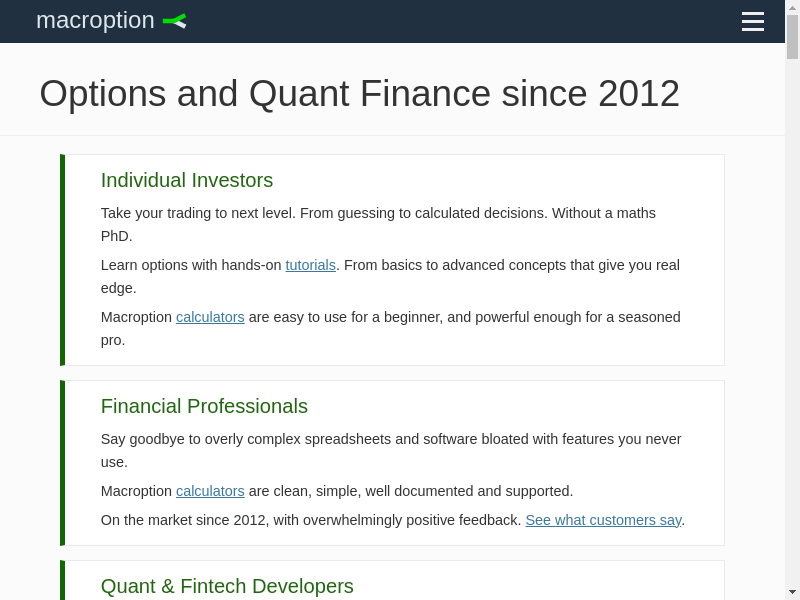Click the 'Options and Quant Finance since 2012' title
The height and width of the screenshot is (600, 800).
[359, 94]
